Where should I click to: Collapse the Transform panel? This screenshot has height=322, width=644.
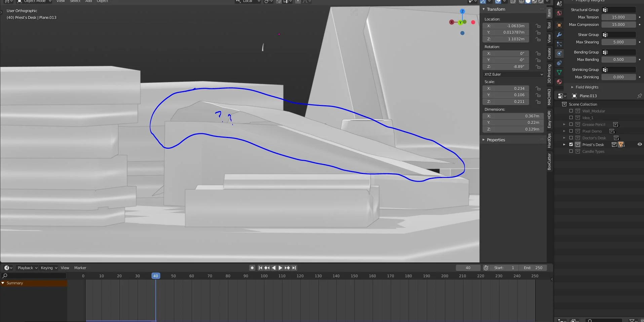pos(484,9)
